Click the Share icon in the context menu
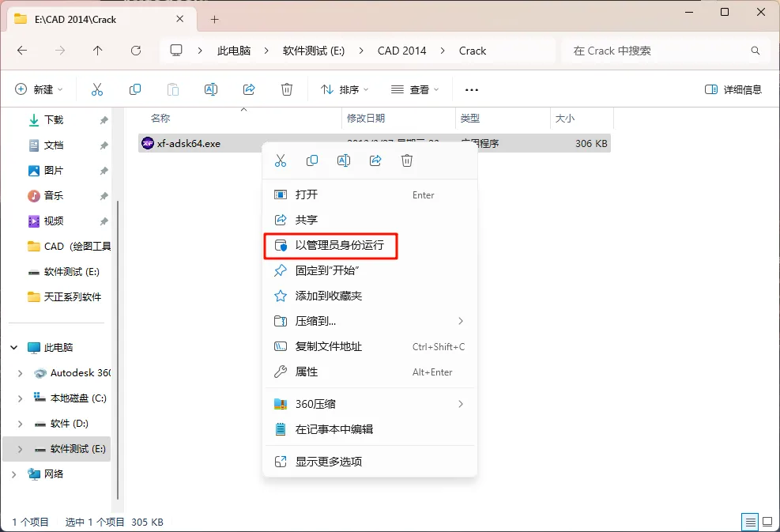This screenshot has width=780, height=532. coord(375,160)
